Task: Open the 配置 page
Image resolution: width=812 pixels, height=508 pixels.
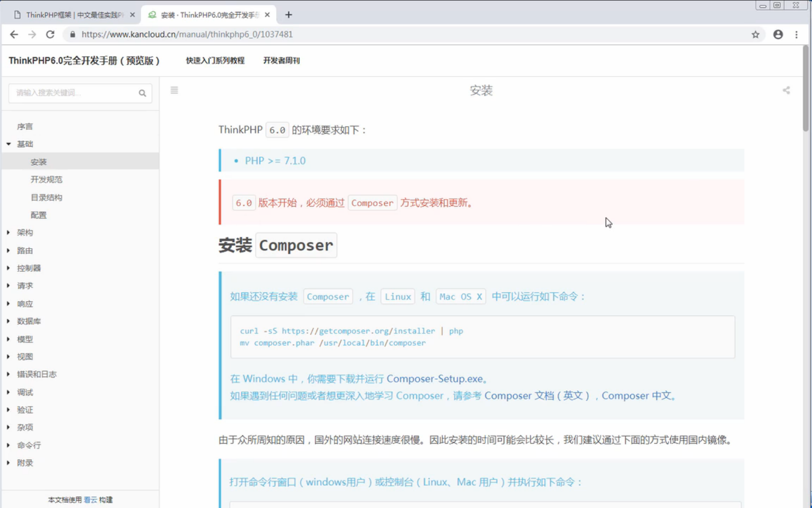Action: [39, 215]
